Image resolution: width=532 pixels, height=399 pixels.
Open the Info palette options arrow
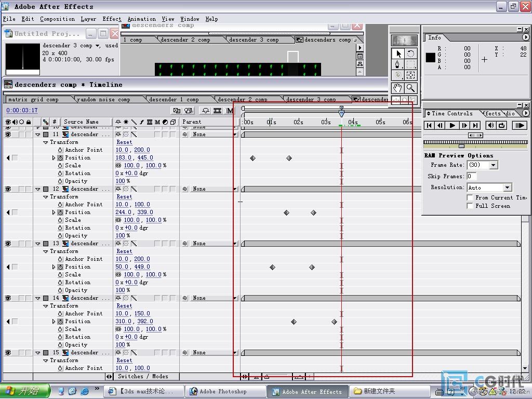click(x=526, y=37)
